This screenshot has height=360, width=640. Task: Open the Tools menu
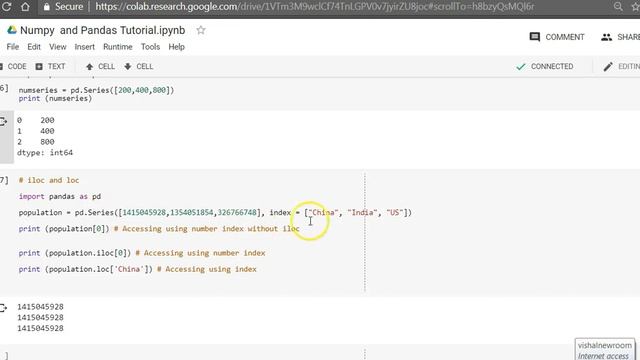150,47
